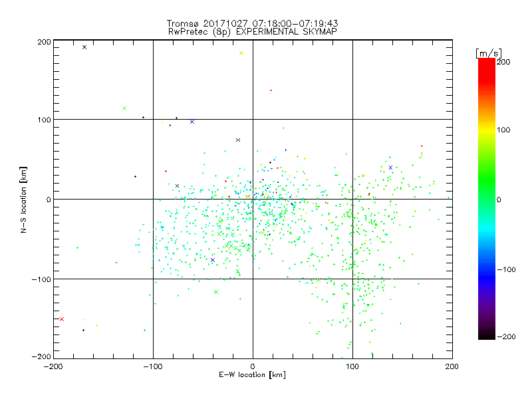Select the red X marker in the lower-left corner
Viewport: 532px width, 399px height.
pyautogui.click(x=62, y=319)
